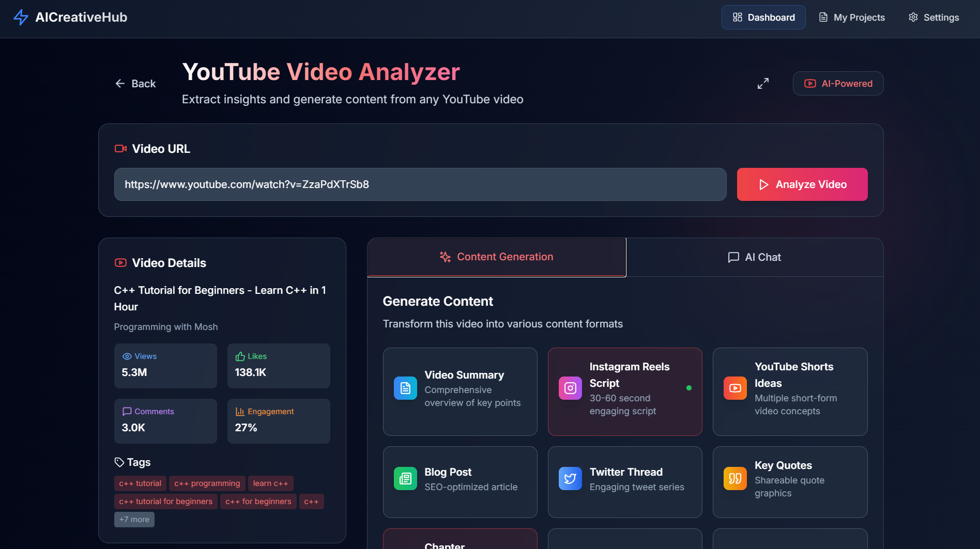Screen dimensions: 980x549
Task: Switch to the Content Generation tab
Action: coord(497,257)
